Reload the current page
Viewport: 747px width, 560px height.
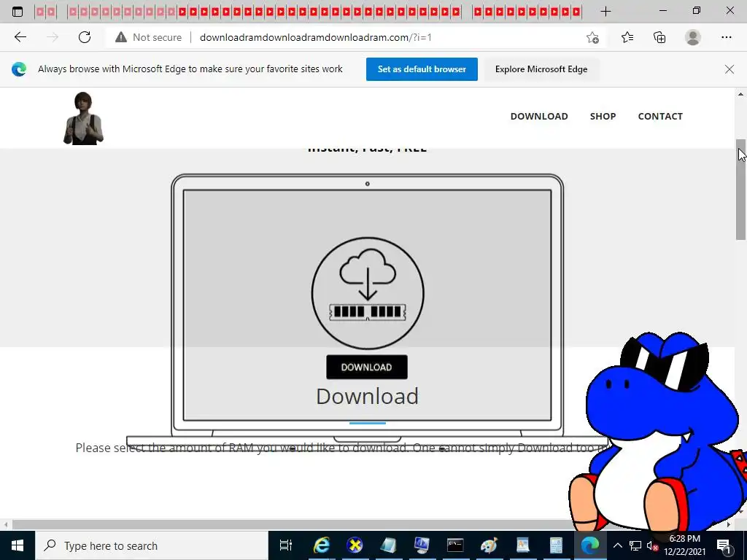(85, 37)
